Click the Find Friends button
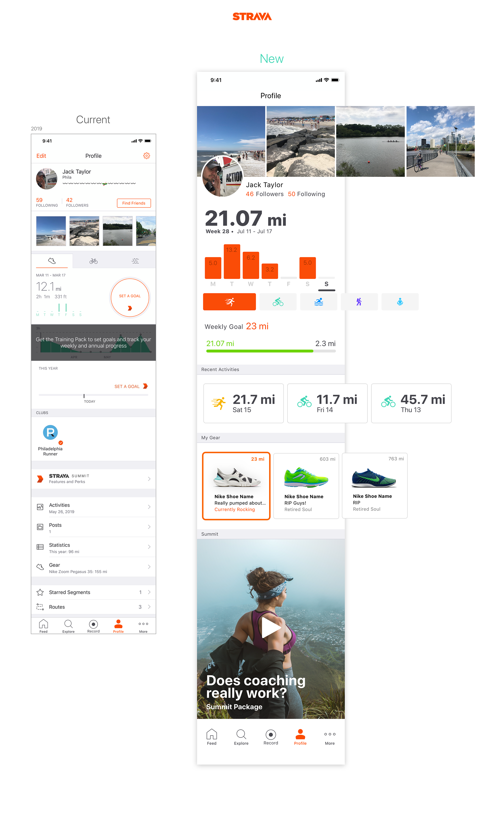Viewport: 504px width, 821px height. (134, 203)
